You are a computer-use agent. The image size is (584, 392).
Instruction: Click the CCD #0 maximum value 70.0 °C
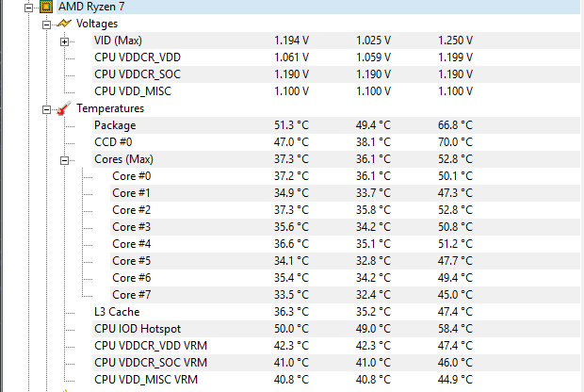pos(456,142)
